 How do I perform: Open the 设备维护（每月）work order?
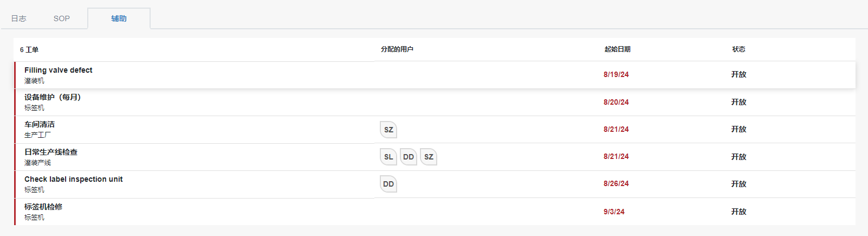(53, 97)
